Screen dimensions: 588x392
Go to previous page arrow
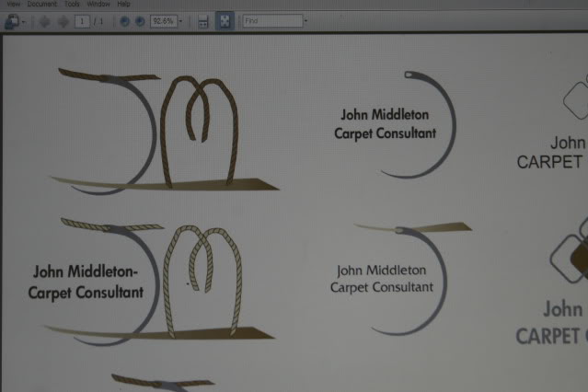(x=43, y=21)
